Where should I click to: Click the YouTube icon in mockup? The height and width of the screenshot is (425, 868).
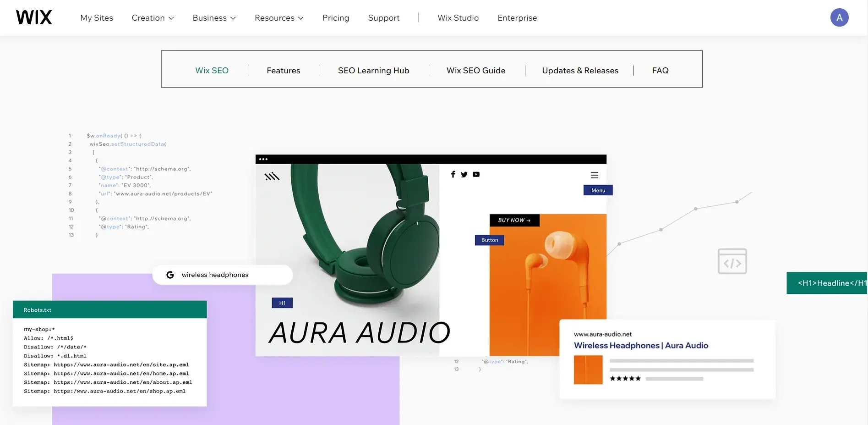tap(476, 174)
